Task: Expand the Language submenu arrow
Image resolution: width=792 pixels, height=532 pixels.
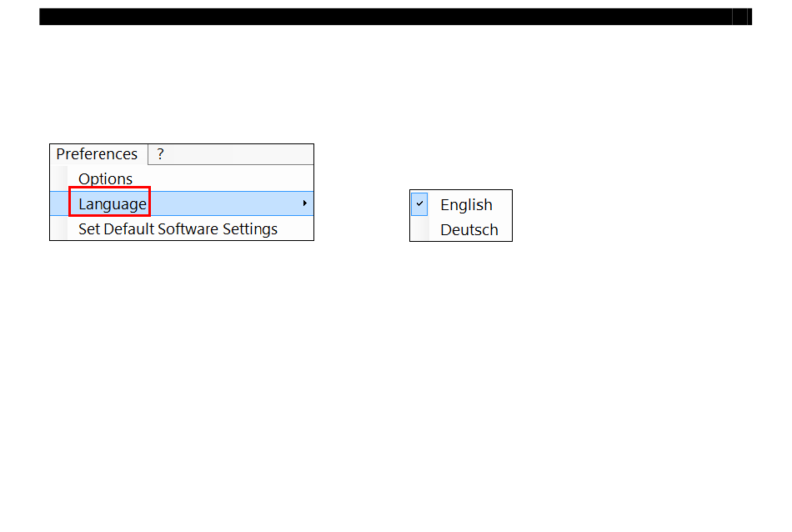Action: [x=304, y=203]
